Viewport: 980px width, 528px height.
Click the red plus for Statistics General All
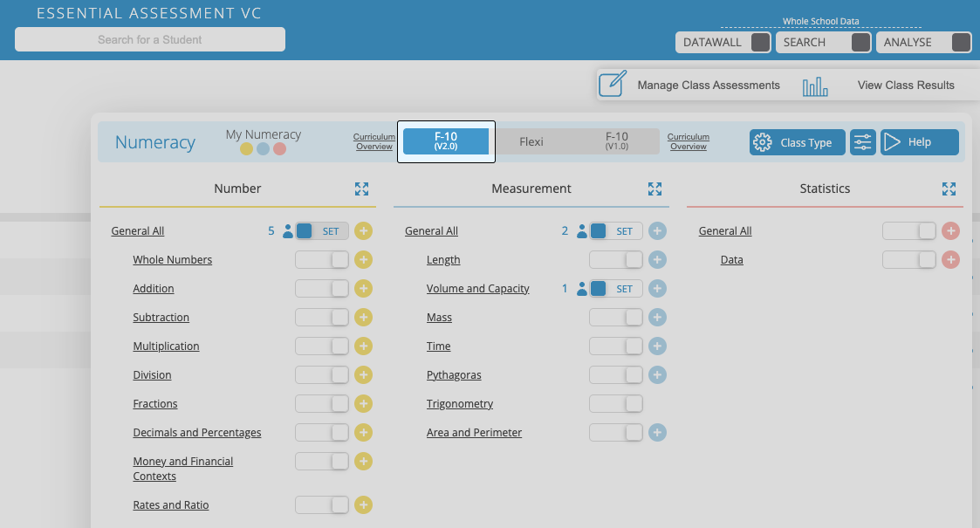[950, 230]
